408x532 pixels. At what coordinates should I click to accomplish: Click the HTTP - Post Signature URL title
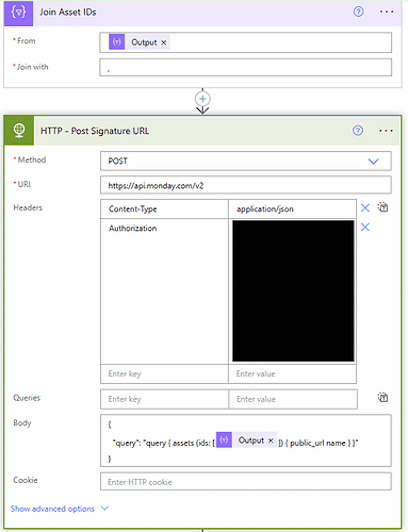(x=95, y=131)
